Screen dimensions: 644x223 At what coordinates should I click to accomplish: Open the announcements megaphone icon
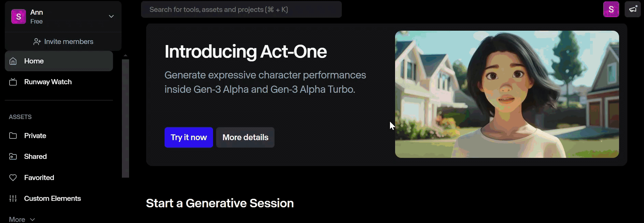point(633,9)
